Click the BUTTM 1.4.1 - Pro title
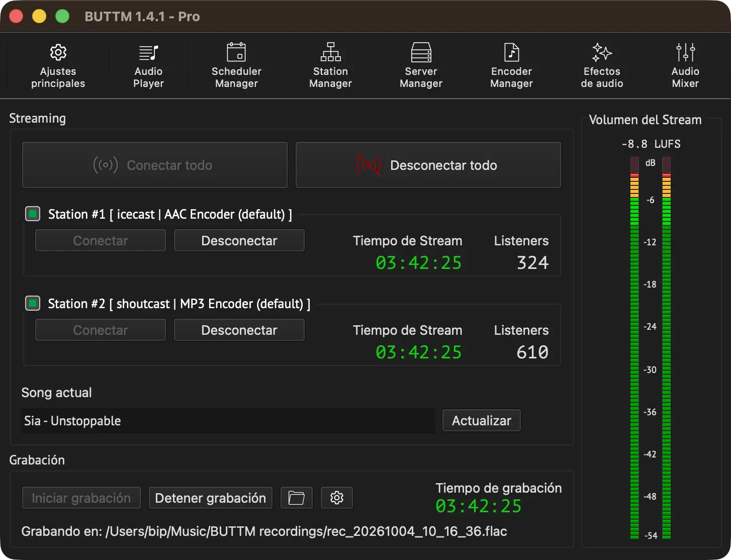 pyautogui.click(x=142, y=17)
